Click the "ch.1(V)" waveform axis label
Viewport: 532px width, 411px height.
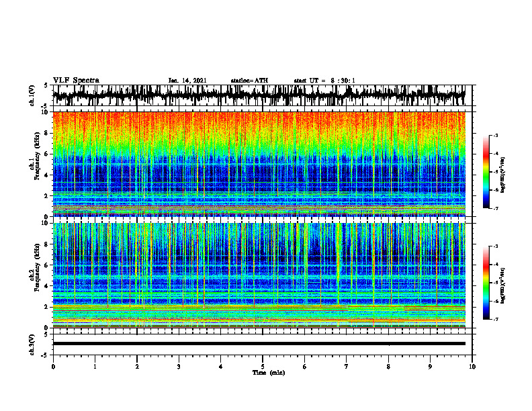click(x=32, y=95)
